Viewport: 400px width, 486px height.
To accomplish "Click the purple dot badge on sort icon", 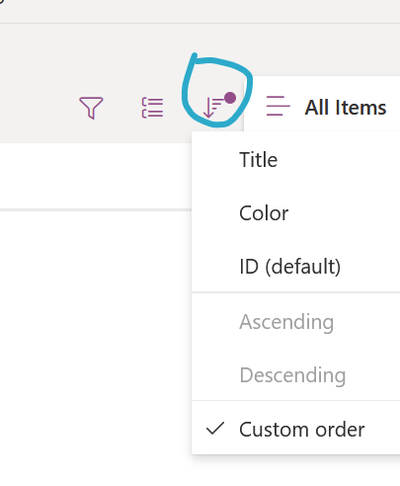I will tap(230, 98).
